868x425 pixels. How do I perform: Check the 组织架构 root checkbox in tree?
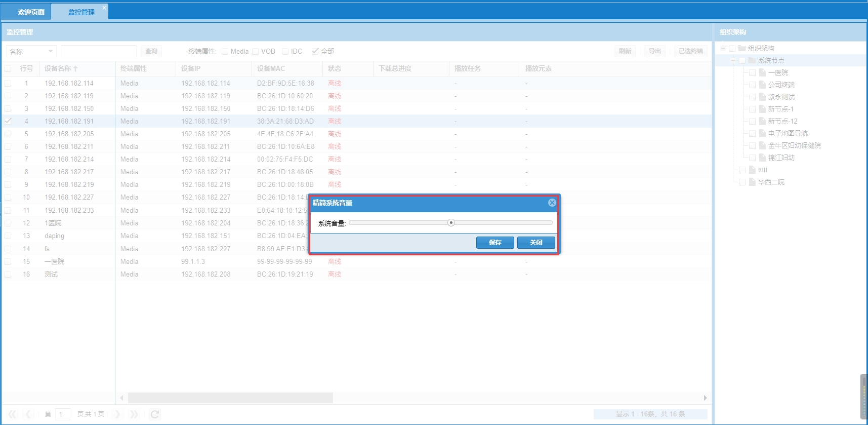coord(732,48)
